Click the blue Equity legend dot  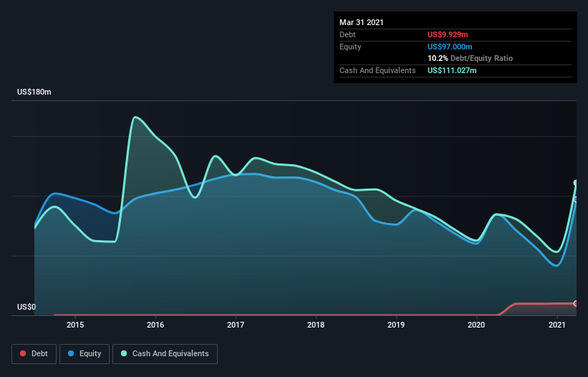tap(71, 353)
